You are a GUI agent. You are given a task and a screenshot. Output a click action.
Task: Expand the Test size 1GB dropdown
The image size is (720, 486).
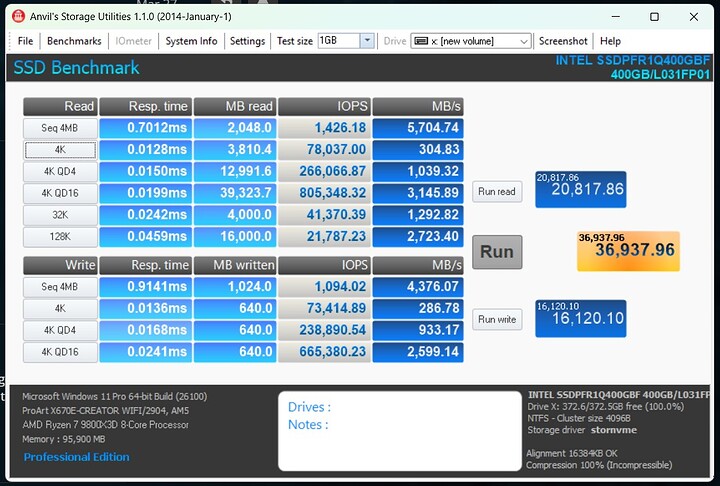[367, 41]
